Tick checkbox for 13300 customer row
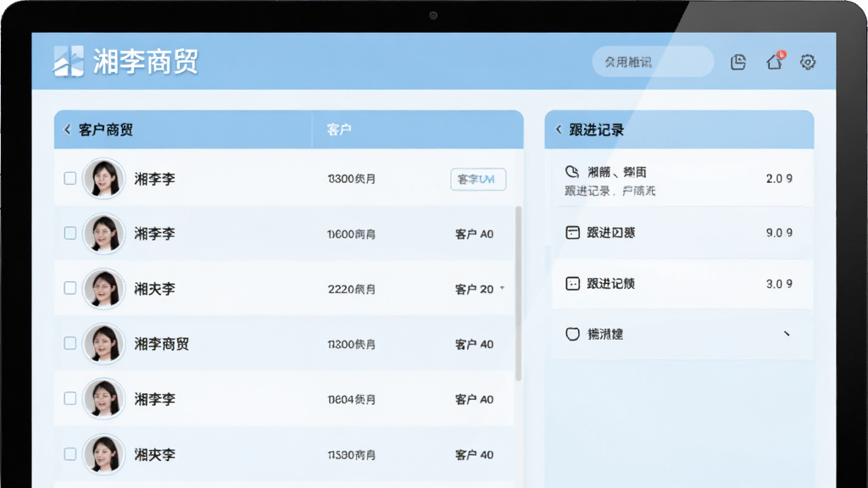Viewport: 868px width, 488px height. coord(70,178)
